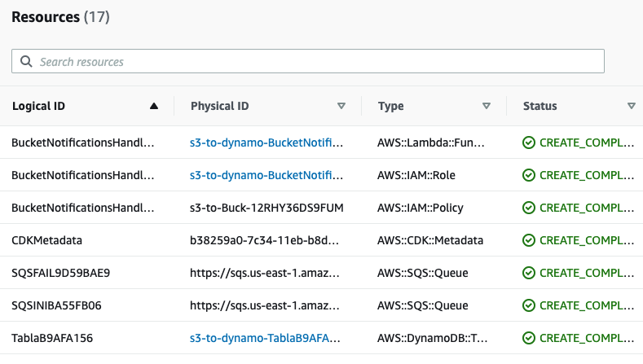Open the IAM Role's s3-to-dynamo-BucketNotifi physical ID link
Screen dimensions: 643x364
(266, 175)
